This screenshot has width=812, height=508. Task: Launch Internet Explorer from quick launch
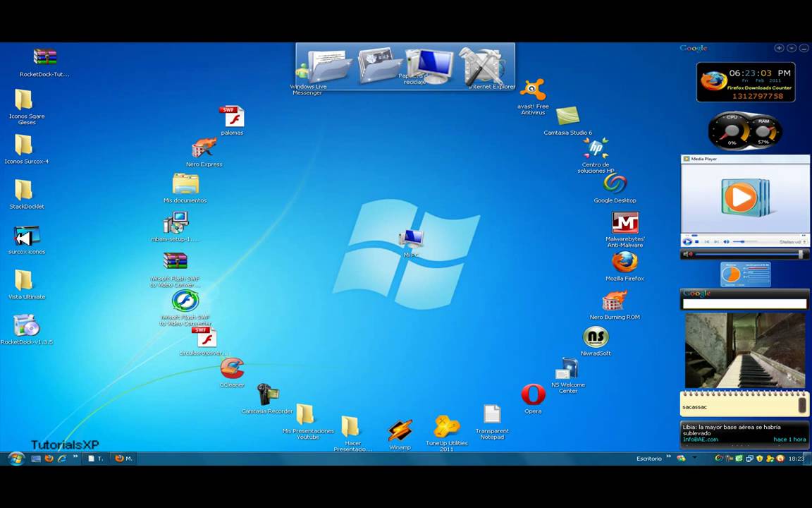[62, 459]
